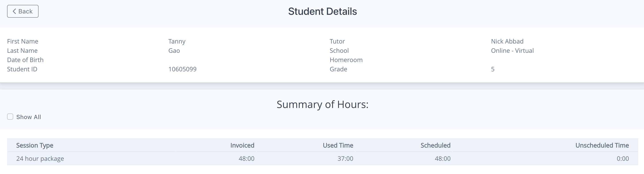Image resolution: width=644 pixels, height=174 pixels.
Task: Click the Homeroom field label
Action: [346, 60]
